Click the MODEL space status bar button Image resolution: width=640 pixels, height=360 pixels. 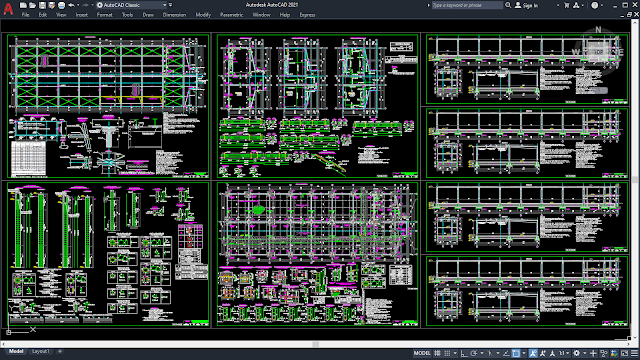pos(422,353)
